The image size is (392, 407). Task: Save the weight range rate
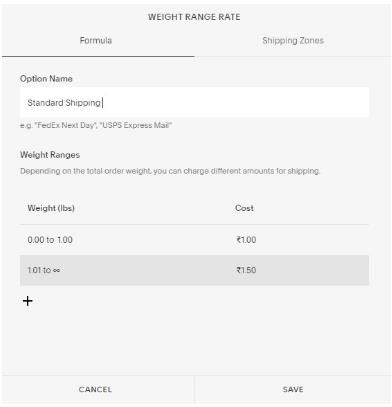pos(293,389)
